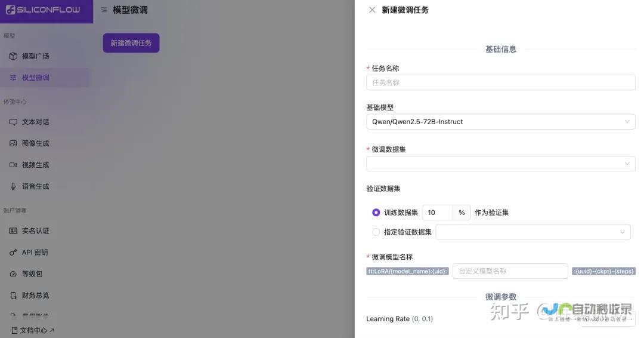Open the 文档中心 external link
This screenshot has width=644, height=338.
33,330
